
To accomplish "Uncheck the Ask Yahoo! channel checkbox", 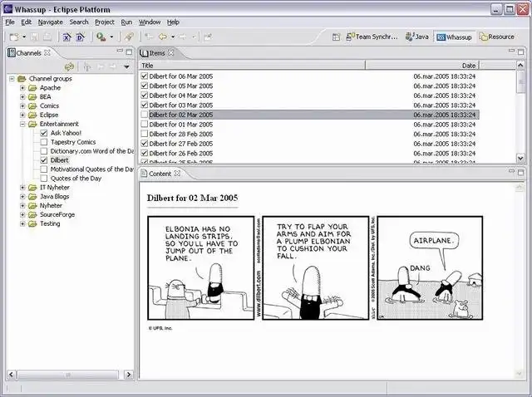I will click(44, 133).
